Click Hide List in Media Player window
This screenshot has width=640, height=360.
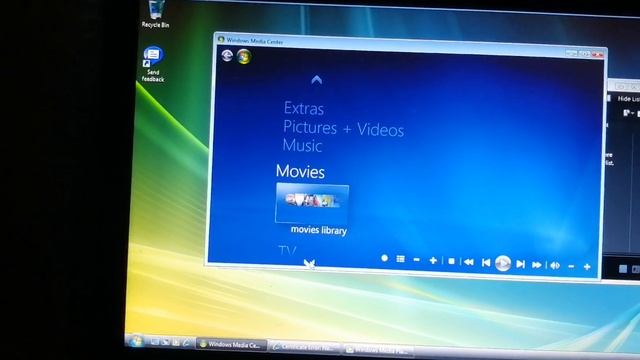pyautogui.click(x=628, y=98)
